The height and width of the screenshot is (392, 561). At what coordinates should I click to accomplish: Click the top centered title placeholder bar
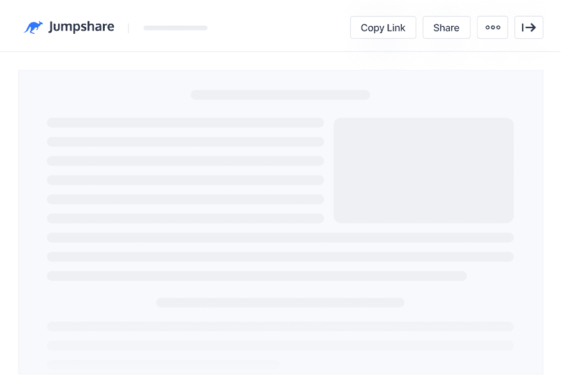coord(280,95)
